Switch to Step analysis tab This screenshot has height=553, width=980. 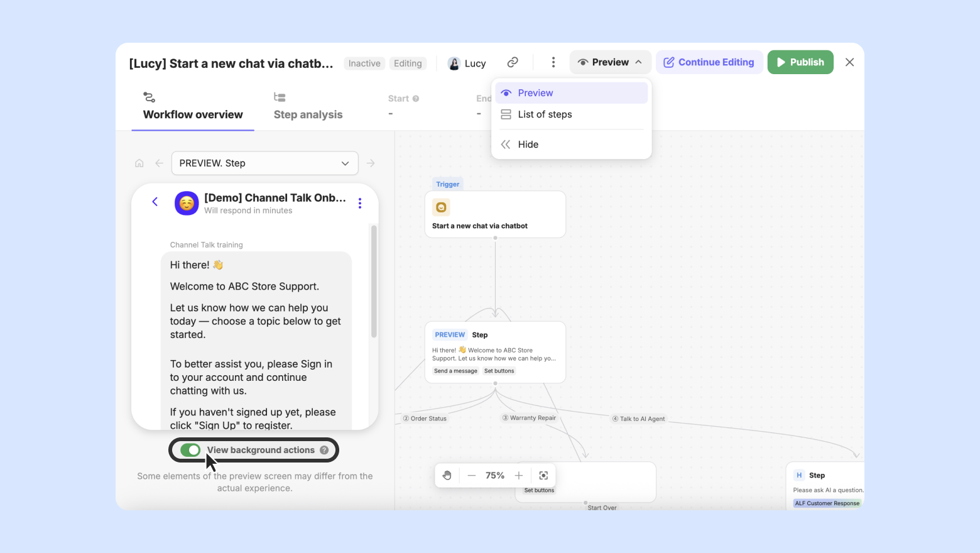click(x=308, y=106)
